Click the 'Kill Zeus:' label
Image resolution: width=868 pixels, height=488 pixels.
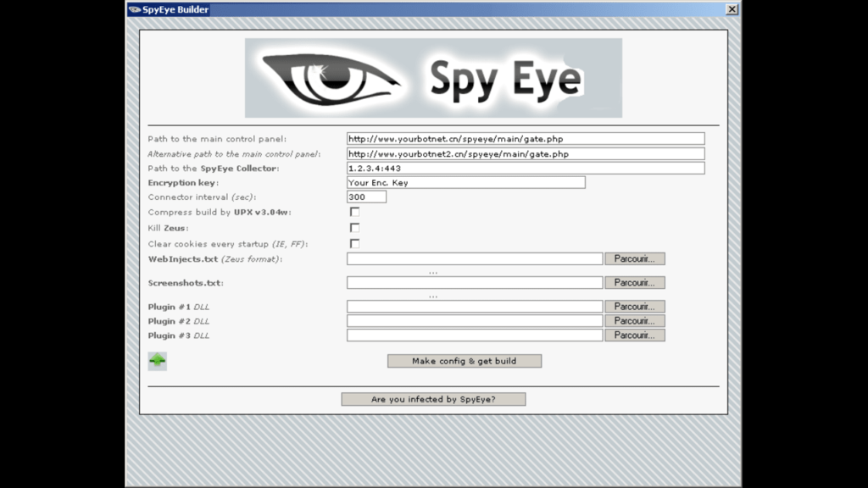169,228
